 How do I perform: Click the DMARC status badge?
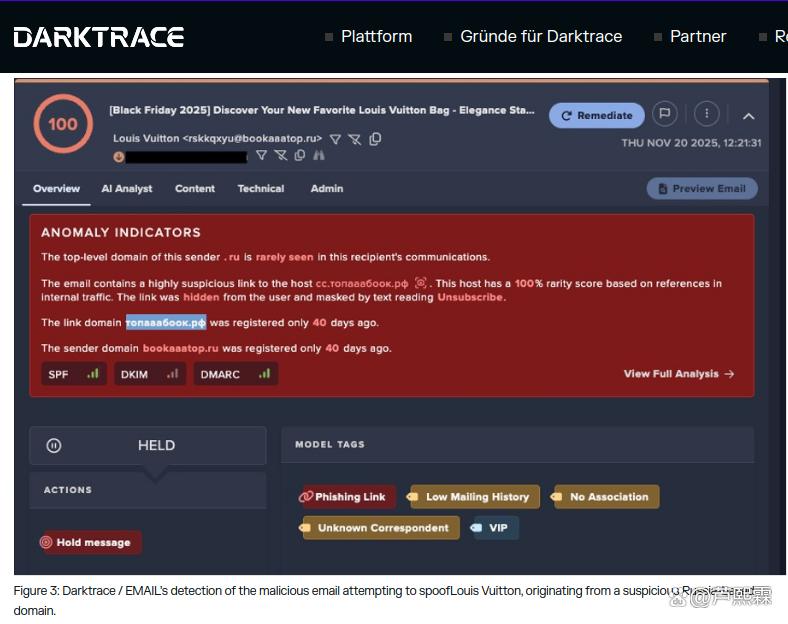pos(236,374)
